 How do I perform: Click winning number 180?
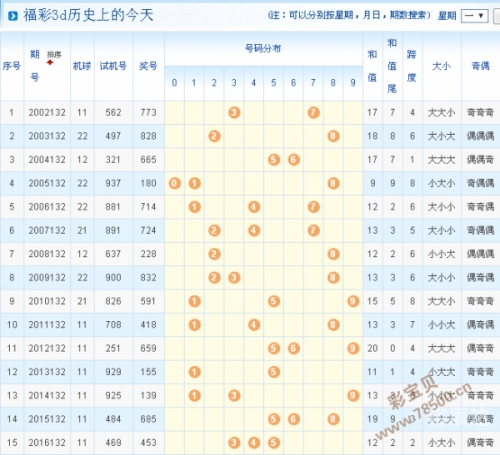pos(148,183)
